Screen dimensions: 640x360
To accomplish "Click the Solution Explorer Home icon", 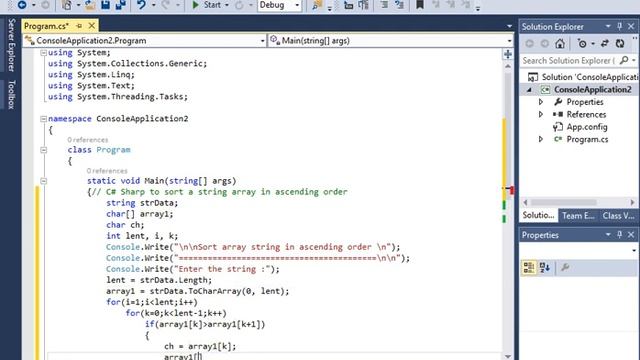I will pyautogui.click(x=560, y=43).
